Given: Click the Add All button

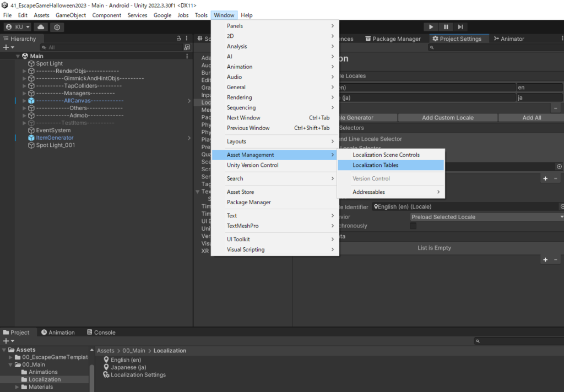Looking at the screenshot, I should [532, 118].
